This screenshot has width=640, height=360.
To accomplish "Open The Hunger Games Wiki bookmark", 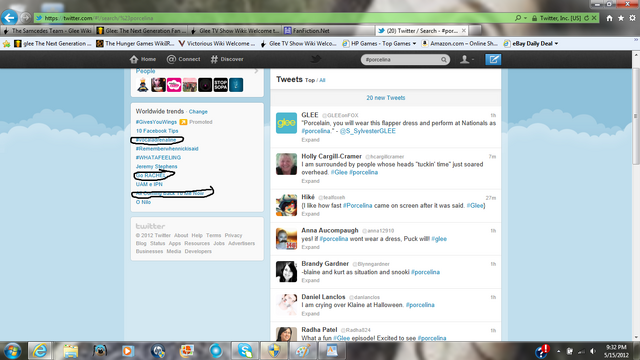I will pos(135,44).
